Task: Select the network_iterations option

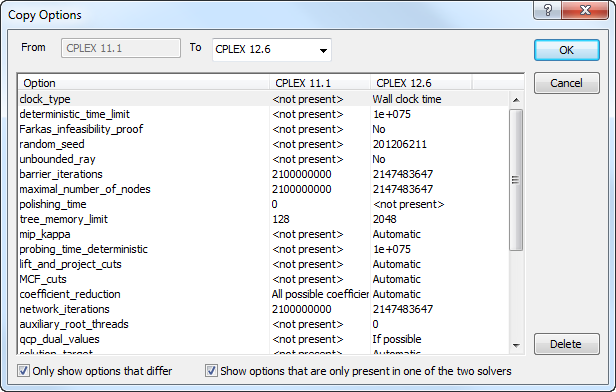Action: coord(263,309)
